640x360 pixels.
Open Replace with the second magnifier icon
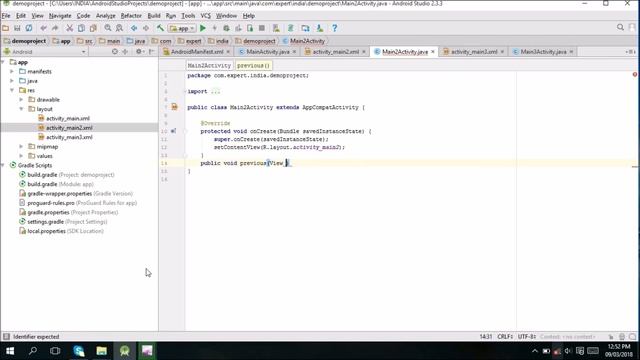click(119, 28)
